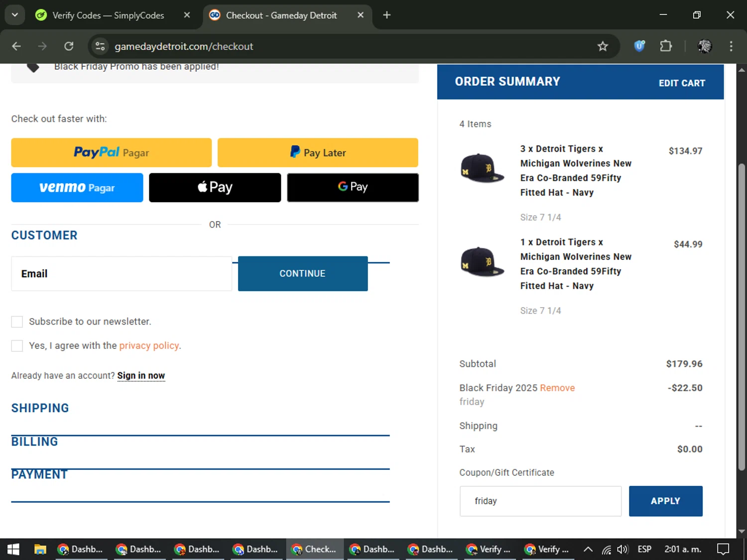Open the Chrome three-dot menu
The height and width of the screenshot is (560, 747).
(x=731, y=46)
